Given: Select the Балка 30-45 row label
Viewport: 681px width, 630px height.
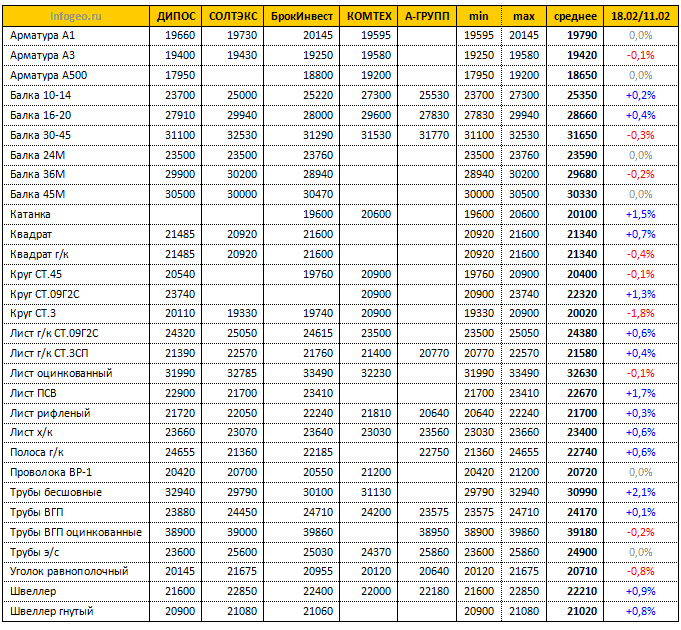Looking at the screenshot, I should point(40,135).
